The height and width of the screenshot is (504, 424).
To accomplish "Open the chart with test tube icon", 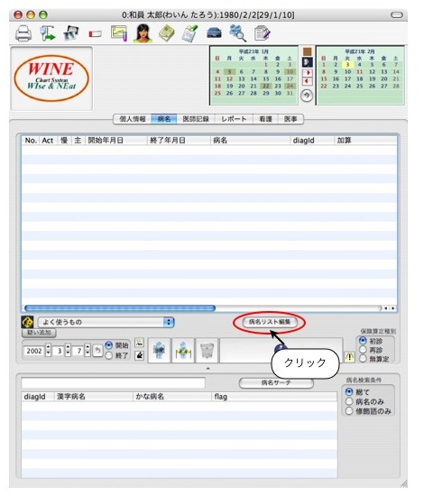I will point(119,33).
